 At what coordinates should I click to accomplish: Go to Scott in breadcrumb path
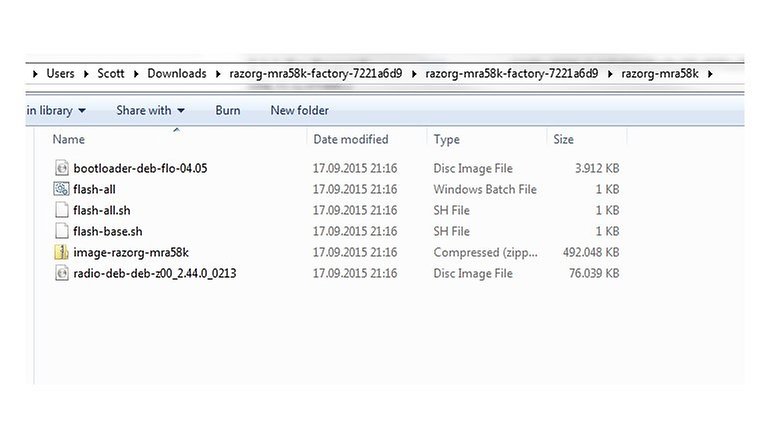(x=110, y=73)
